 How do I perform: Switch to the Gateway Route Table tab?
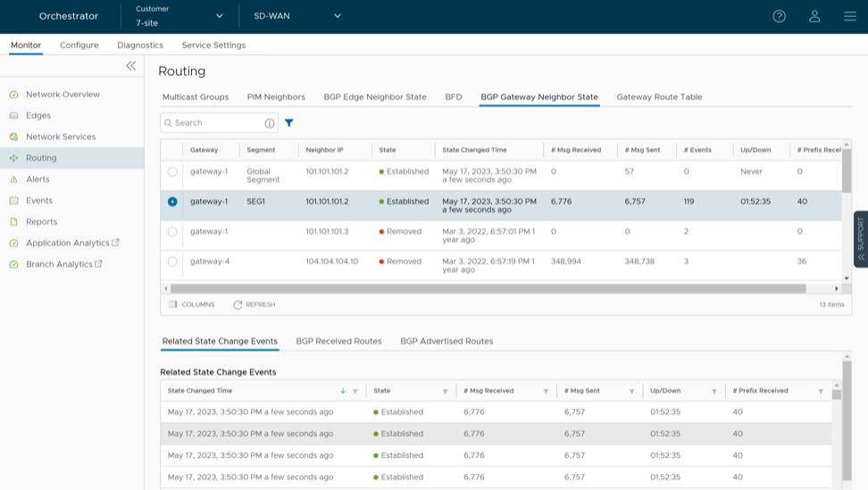pos(659,96)
